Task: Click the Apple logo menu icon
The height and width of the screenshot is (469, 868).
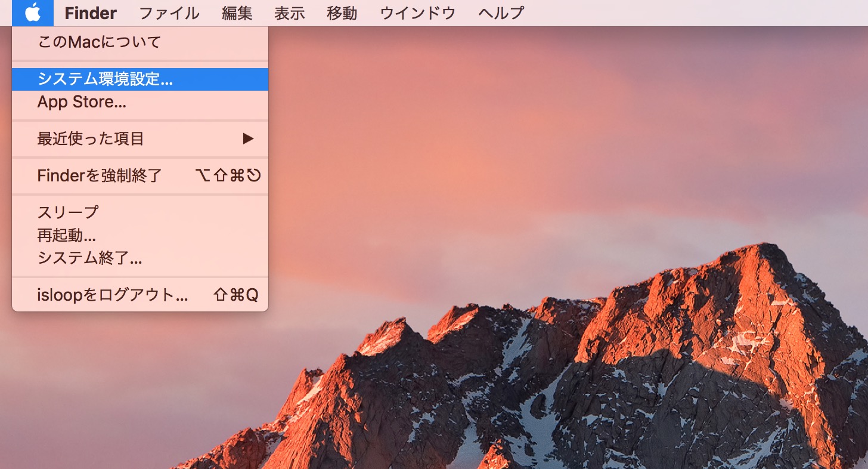Action: [x=33, y=13]
